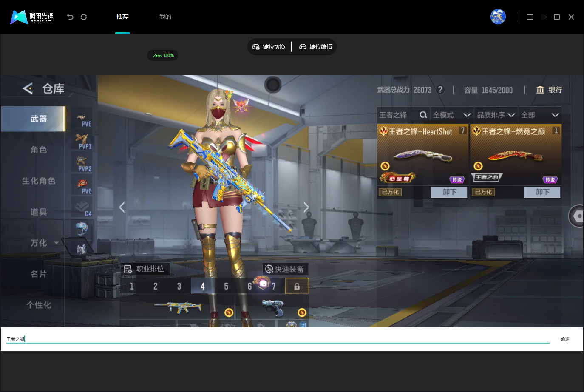Select the C4 kit icon
Viewport: 584px width, 392px height.
coord(82,208)
